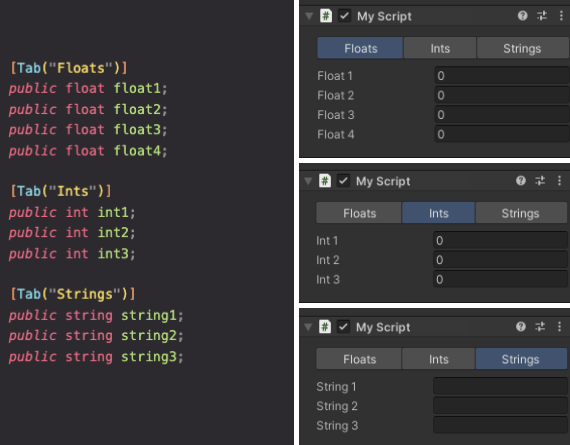Click help icon in middle My Script header

521,180
